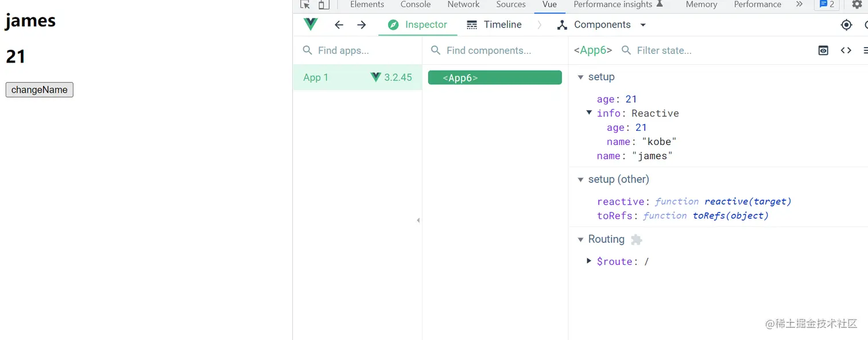
Task: Click the select component target icon
Action: [x=846, y=25]
